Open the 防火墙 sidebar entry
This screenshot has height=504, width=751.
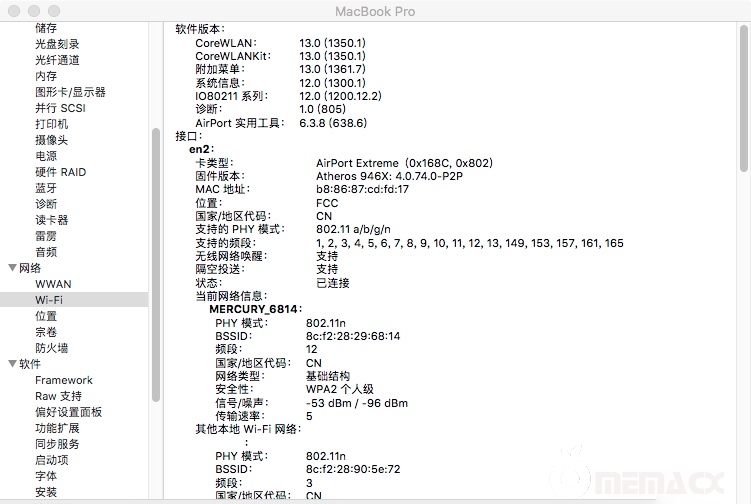(x=51, y=348)
